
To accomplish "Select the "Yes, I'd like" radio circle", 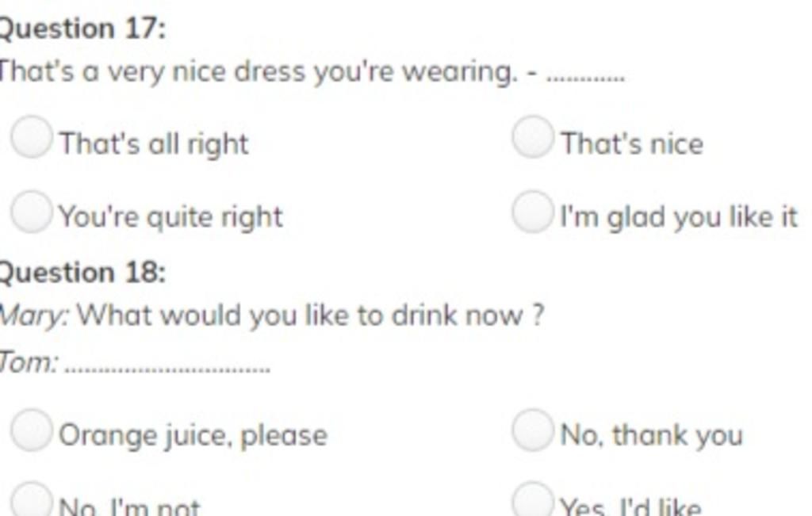I will point(532,499).
